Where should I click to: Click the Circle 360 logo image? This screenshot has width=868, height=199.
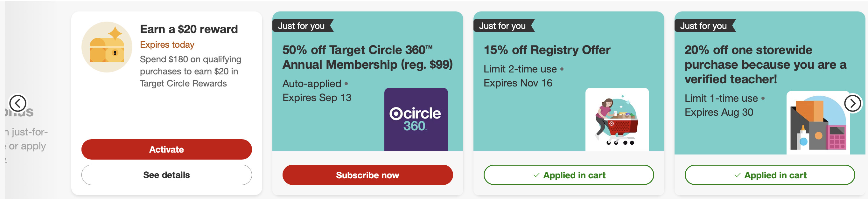coord(416,120)
